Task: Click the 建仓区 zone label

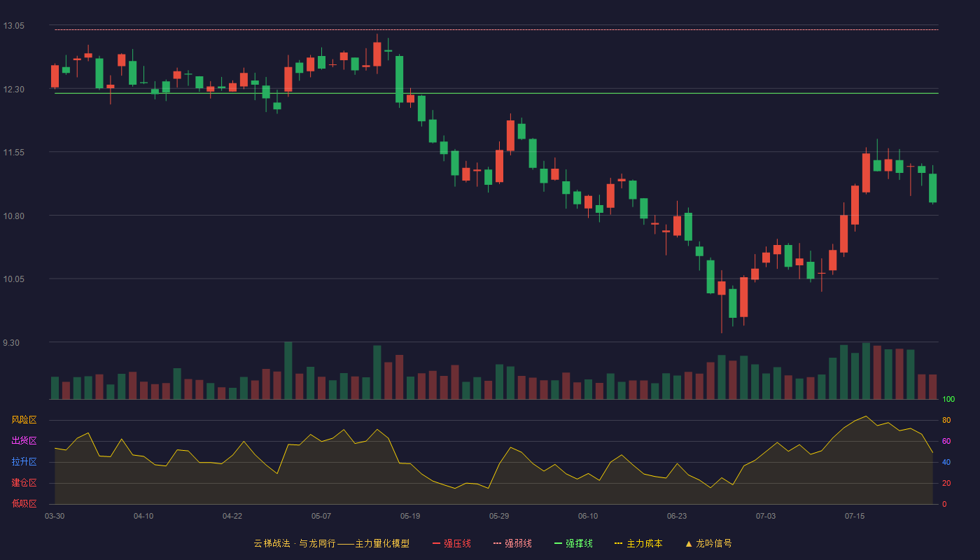Action: tap(24, 483)
